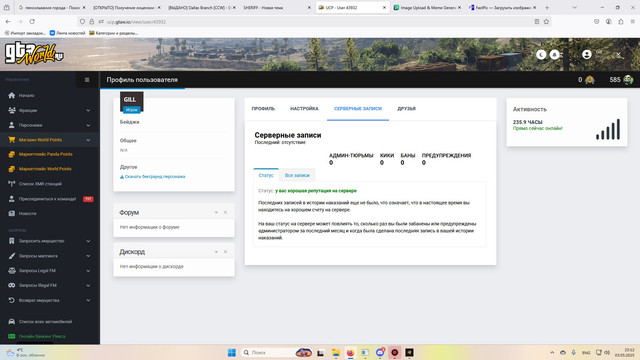Viewport: 640px width, 360px height.
Task: Switch to the НАСТРОЙКА tab
Action: (x=304, y=109)
